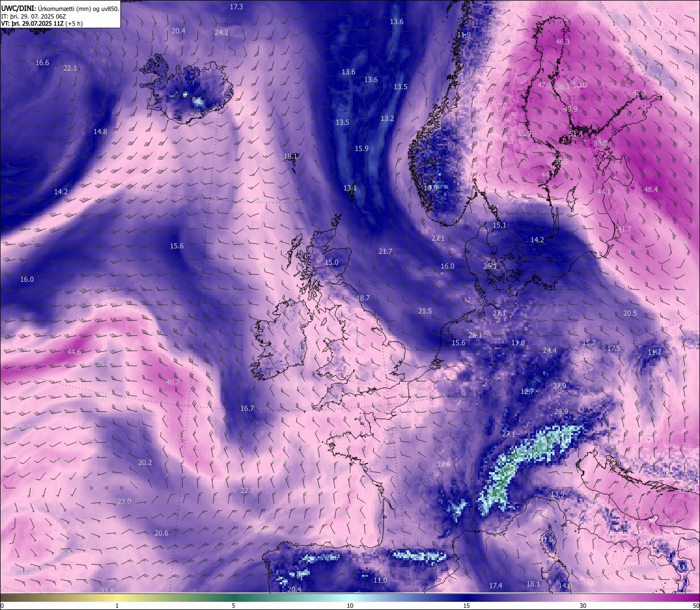Click the 13.2 value in the North Sea
Viewport: 700px width, 610px height.
click(x=387, y=118)
